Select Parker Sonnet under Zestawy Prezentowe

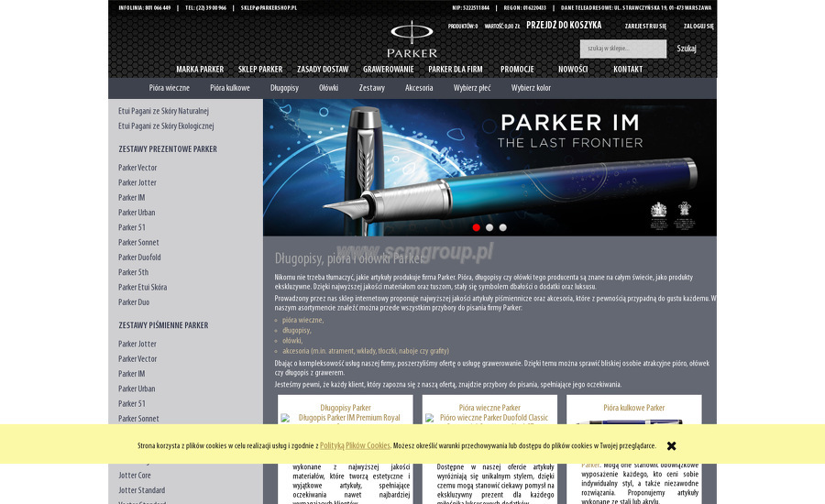pos(139,243)
